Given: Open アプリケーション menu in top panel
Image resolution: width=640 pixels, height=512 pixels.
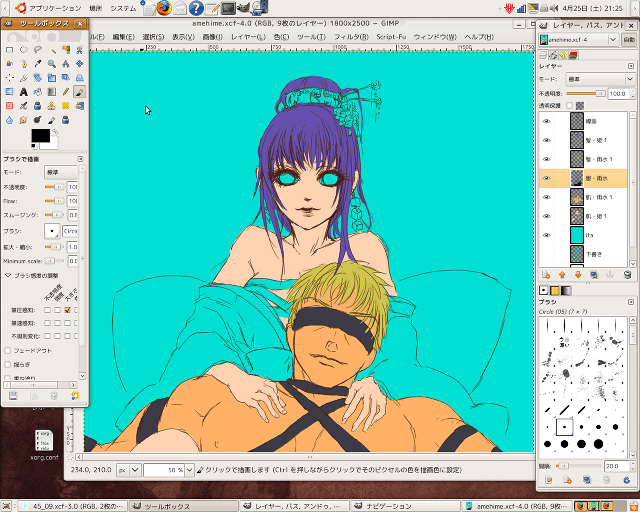Looking at the screenshot, I should 49,8.
